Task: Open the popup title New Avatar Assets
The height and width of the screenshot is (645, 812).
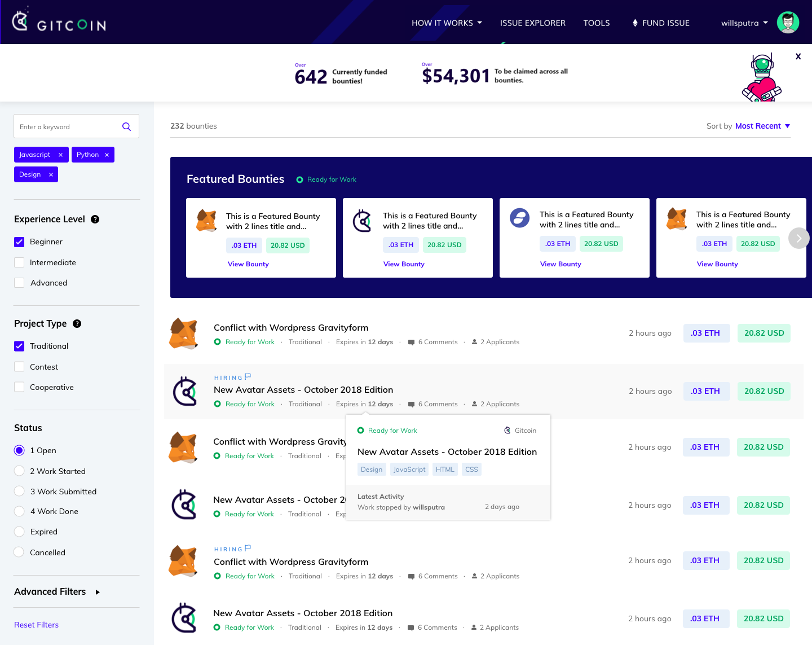Action: [447, 452]
